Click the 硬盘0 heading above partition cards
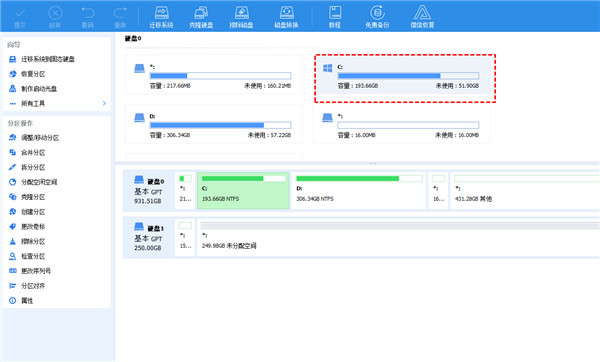 click(133, 38)
